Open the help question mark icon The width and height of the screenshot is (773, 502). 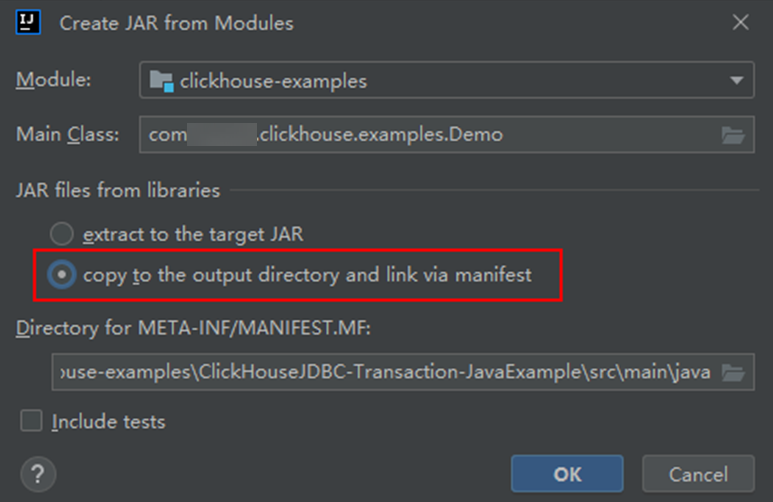38,474
